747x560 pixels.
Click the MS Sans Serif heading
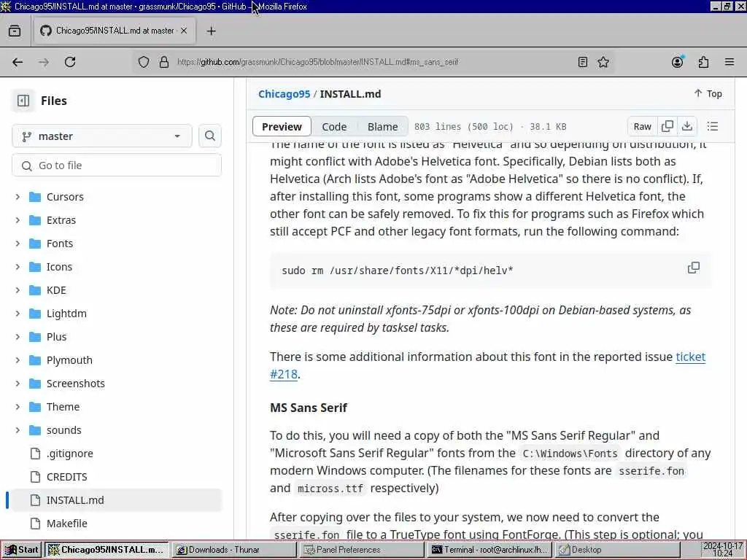(309, 408)
